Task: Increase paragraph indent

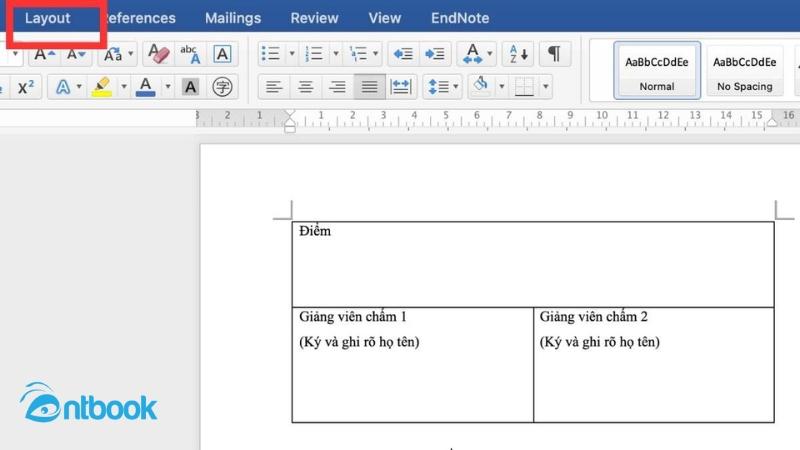Action: [x=435, y=54]
